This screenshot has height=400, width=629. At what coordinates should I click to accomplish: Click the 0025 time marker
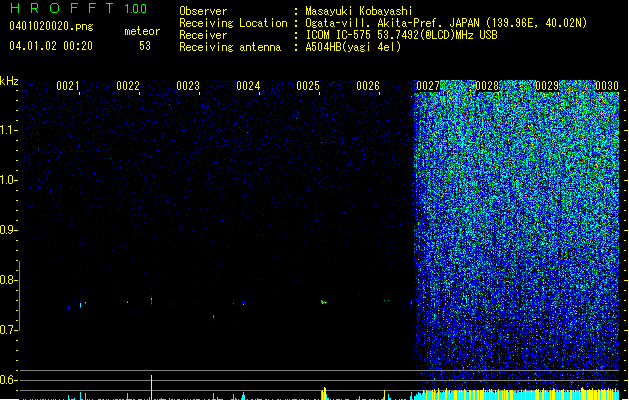pyautogui.click(x=308, y=85)
